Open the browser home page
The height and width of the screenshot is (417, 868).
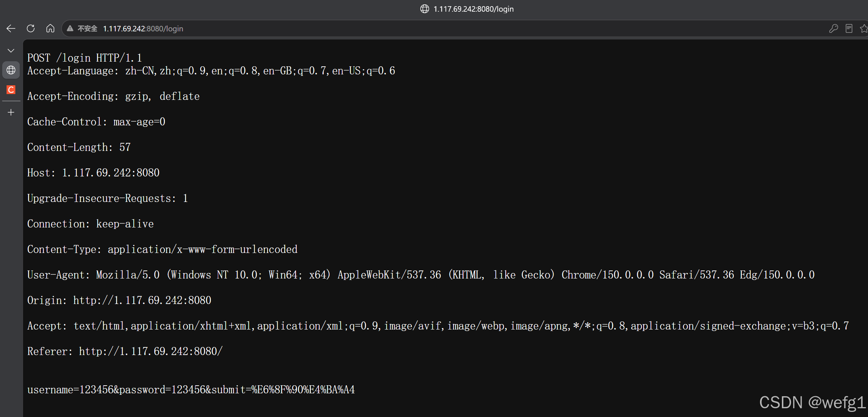click(50, 28)
